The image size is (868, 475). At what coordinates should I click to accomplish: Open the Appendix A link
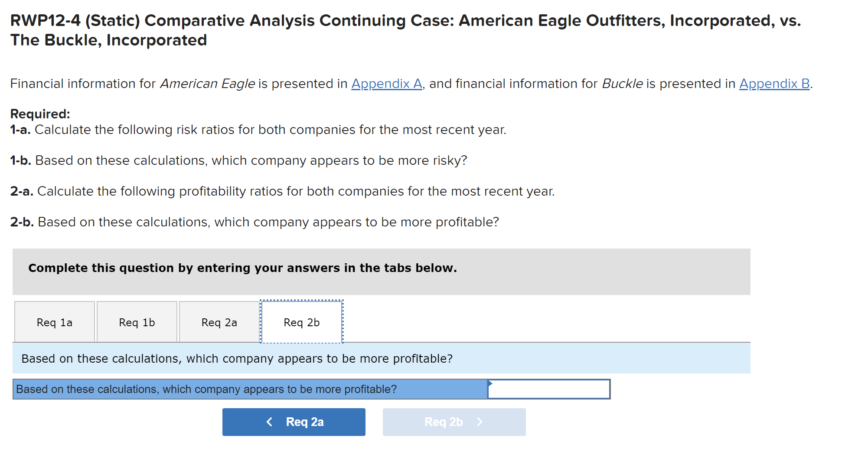coord(386,84)
